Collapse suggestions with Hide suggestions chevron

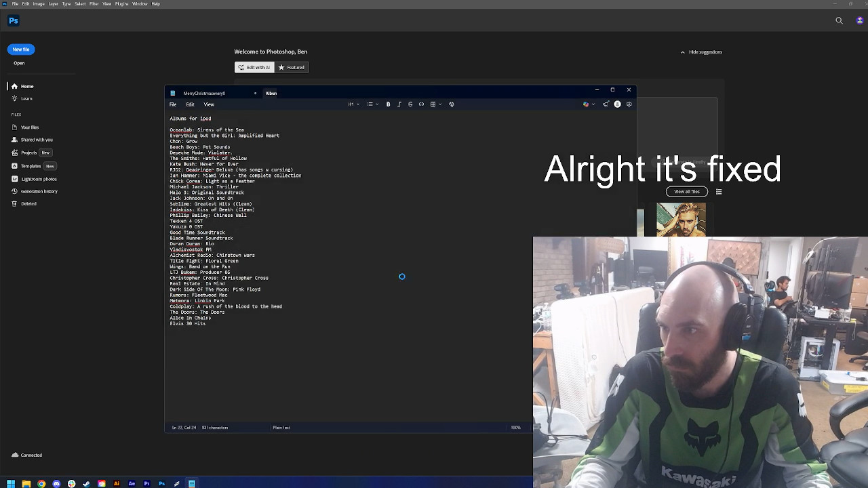(x=682, y=52)
